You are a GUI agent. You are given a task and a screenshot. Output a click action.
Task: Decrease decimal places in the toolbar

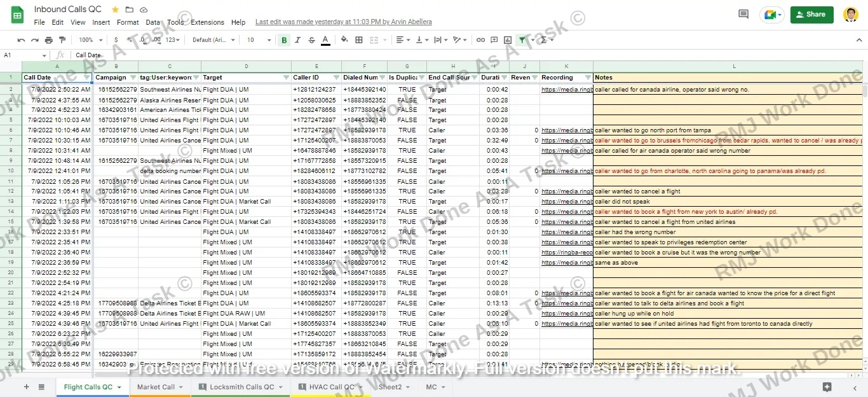(x=142, y=40)
